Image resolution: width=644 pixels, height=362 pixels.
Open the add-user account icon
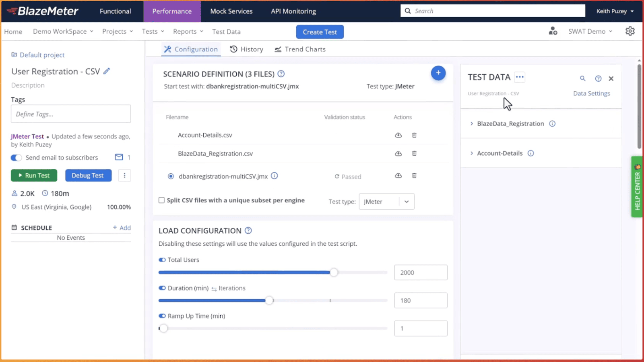pyautogui.click(x=553, y=31)
